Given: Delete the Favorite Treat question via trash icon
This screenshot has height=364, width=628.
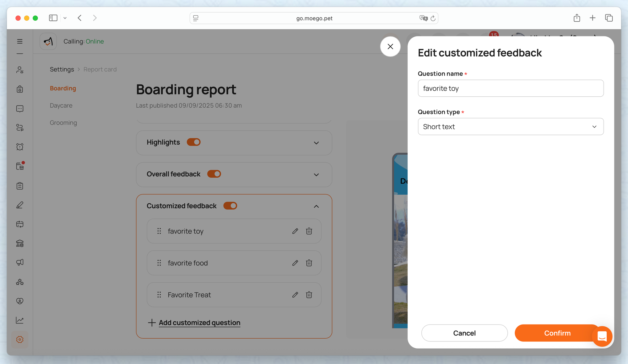Looking at the screenshot, I should 309,295.
